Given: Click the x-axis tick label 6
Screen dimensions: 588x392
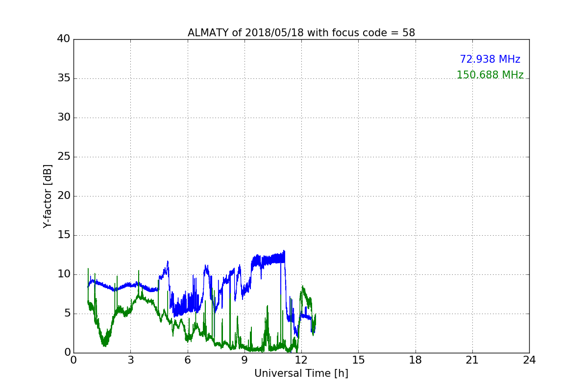Looking at the screenshot, I should (188, 360).
